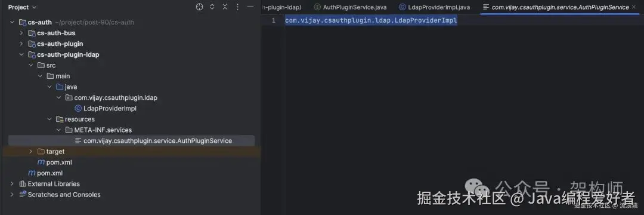Click the resources folder icon
The image size is (644, 215).
pyautogui.click(x=60, y=119)
